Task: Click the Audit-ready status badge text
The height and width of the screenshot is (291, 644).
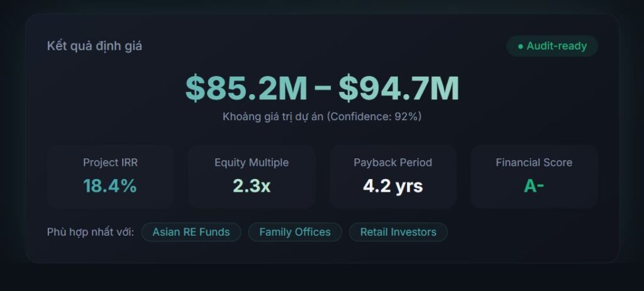Action: coord(557,46)
